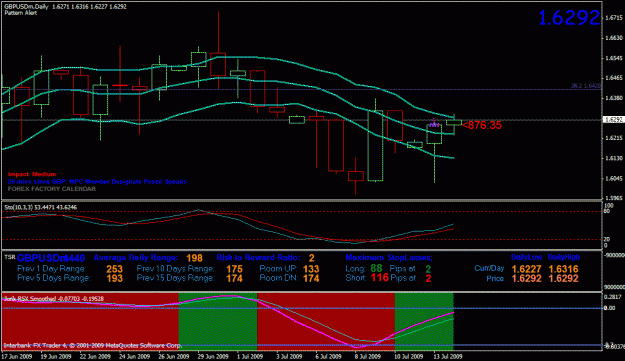Click the 80 level on the Stochastic scale
The height and width of the screenshot is (361, 625).
click(607, 212)
